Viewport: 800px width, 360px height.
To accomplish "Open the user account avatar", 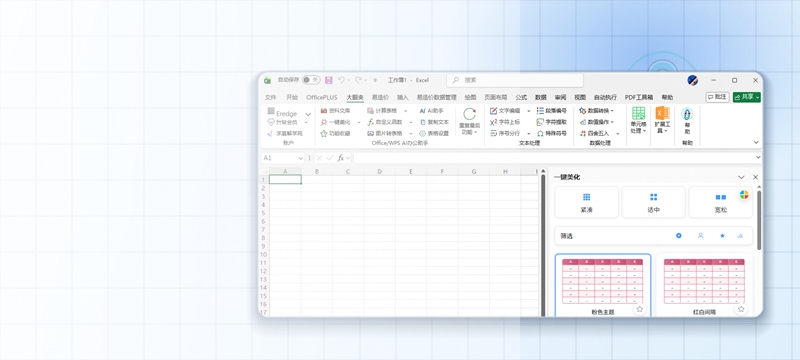I will point(692,80).
